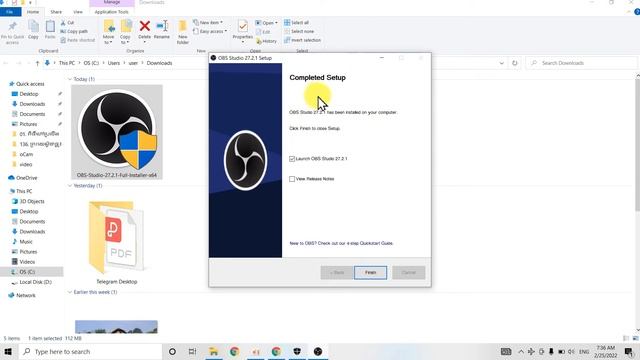
Task: Open the New item dropdown
Action: pyautogui.click(x=208, y=22)
